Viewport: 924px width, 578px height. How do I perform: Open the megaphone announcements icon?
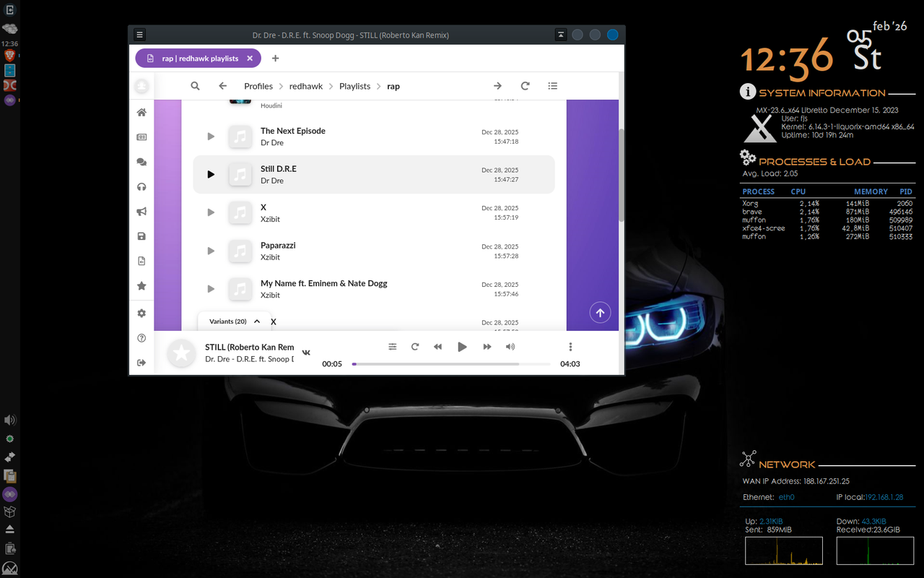point(141,212)
